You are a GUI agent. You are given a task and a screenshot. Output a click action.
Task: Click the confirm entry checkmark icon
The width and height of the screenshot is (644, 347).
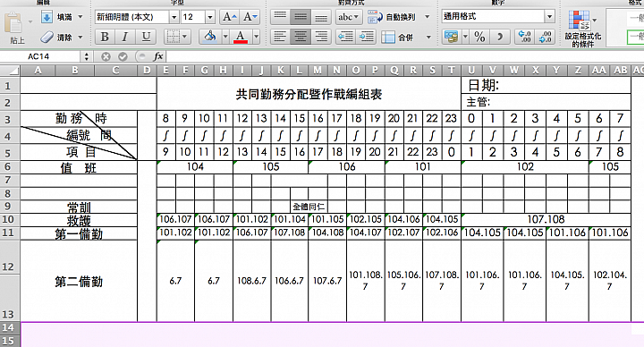click(123, 56)
